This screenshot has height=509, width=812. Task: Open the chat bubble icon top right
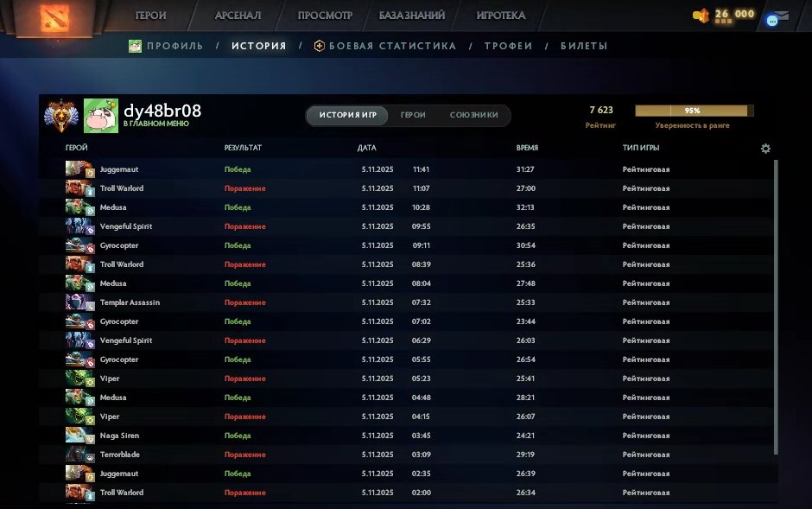tap(772, 20)
